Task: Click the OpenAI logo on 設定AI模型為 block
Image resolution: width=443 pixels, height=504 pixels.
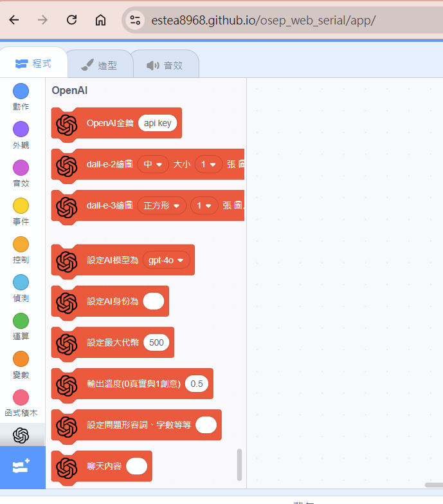Action: click(x=67, y=261)
